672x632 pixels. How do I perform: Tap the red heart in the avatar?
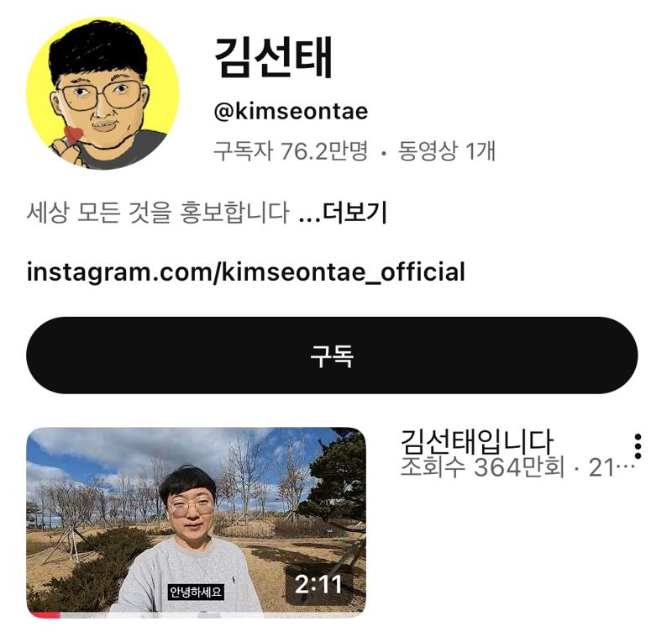pos(73,134)
